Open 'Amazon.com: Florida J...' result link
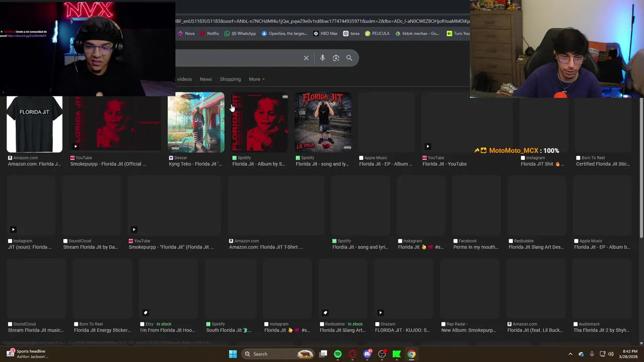Image resolution: width=644 pixels, height=362 pixels. click(34, 164)
